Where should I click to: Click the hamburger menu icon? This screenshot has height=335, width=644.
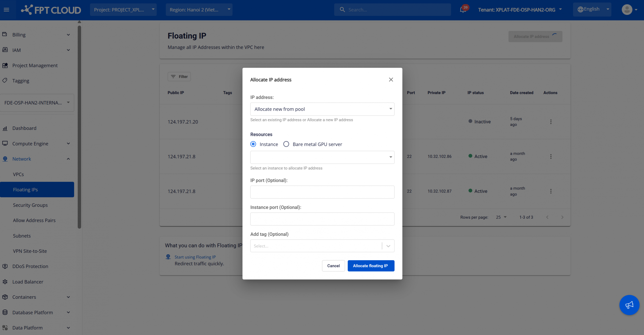pyautogui.click(x=7, y=10)
